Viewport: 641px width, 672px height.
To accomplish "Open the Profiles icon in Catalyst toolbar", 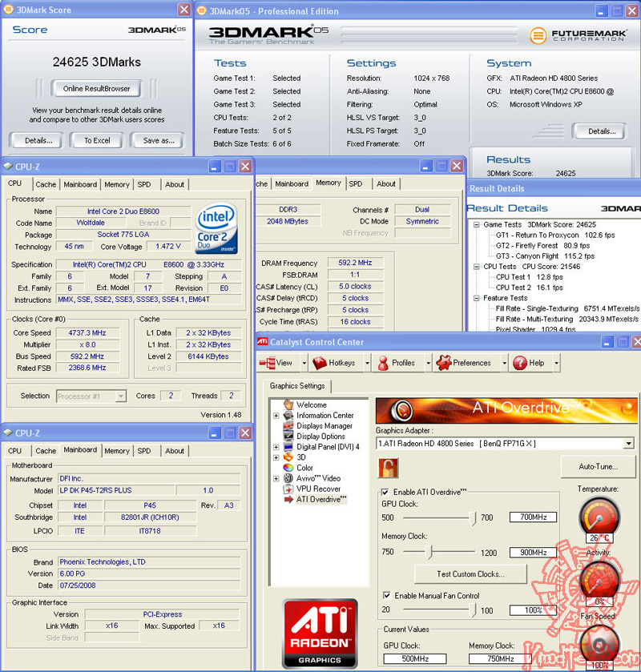I will click(383, 363).
